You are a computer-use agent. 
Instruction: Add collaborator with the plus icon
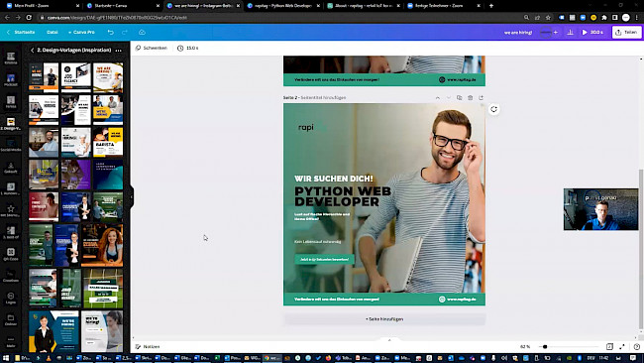(555, 32)
